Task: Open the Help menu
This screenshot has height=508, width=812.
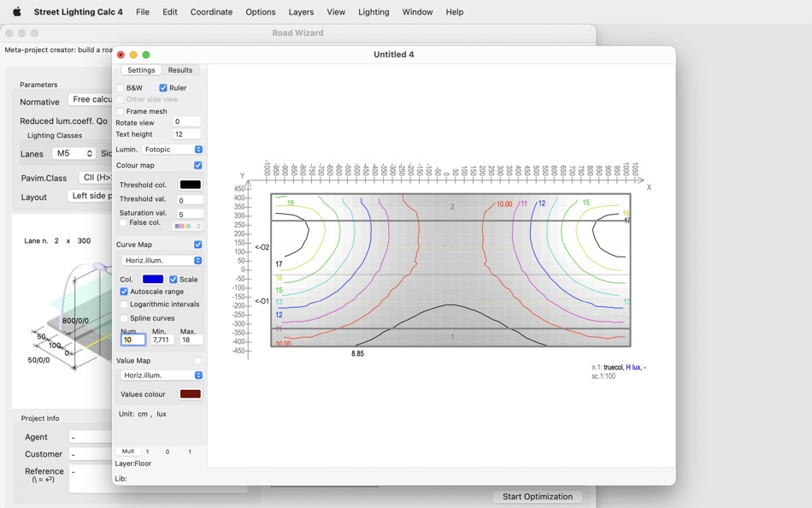Action: 454,12
